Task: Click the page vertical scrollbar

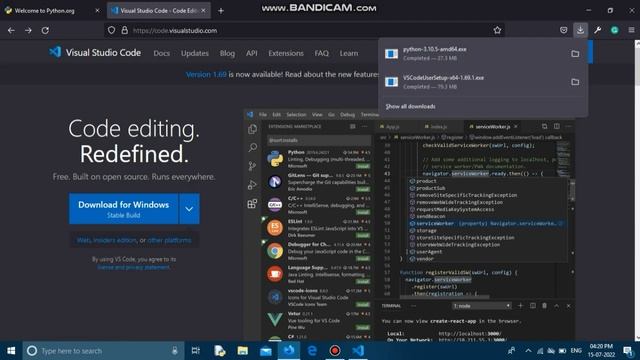Action: [x=637, y=190]
